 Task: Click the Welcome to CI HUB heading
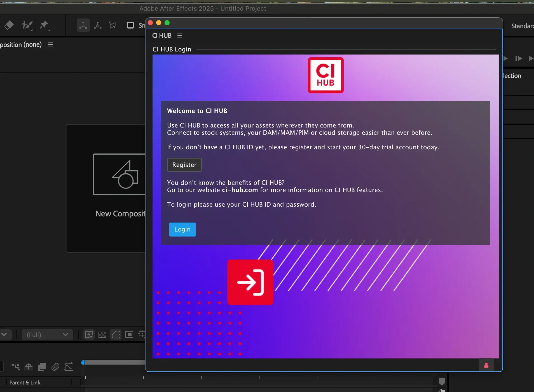click(x=197, y=111)
